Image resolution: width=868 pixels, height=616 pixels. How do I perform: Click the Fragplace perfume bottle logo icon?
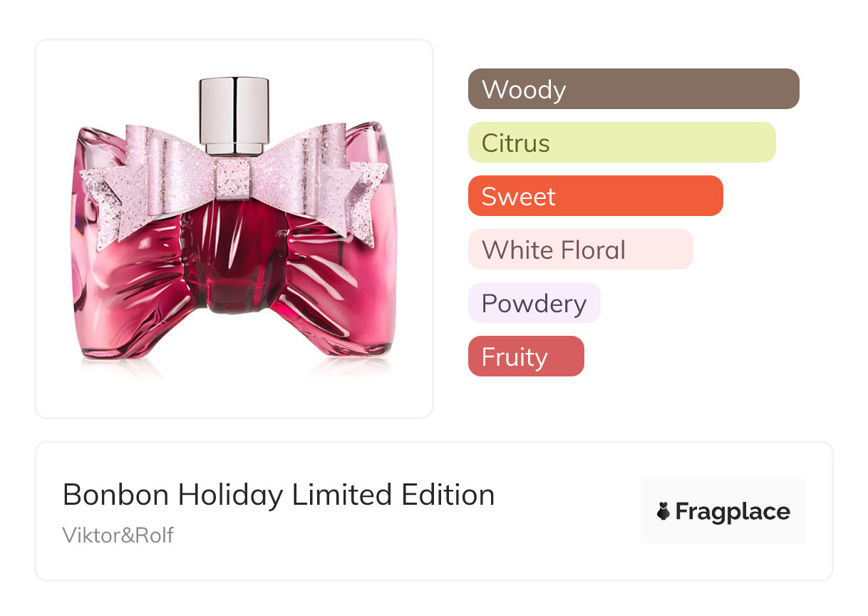click(663, 512)
